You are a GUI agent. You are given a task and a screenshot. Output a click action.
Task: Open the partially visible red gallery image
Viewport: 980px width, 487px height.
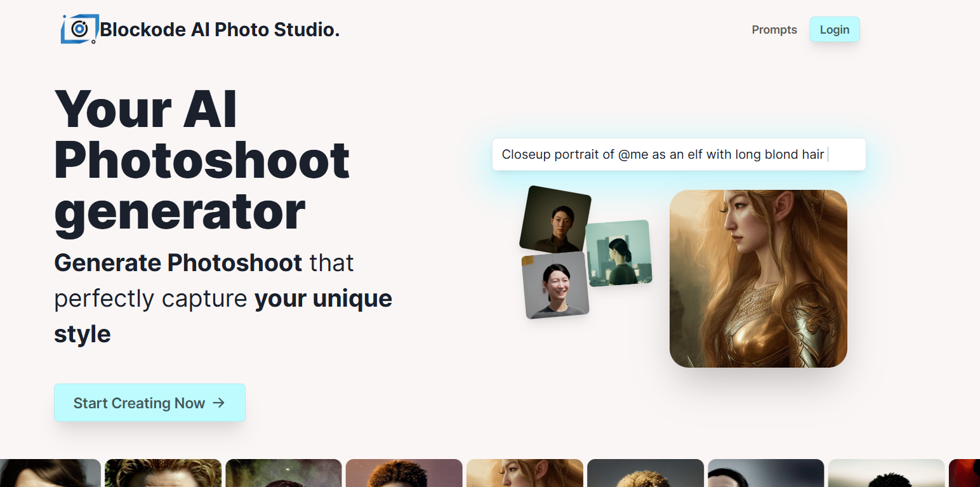coord(964,473)
